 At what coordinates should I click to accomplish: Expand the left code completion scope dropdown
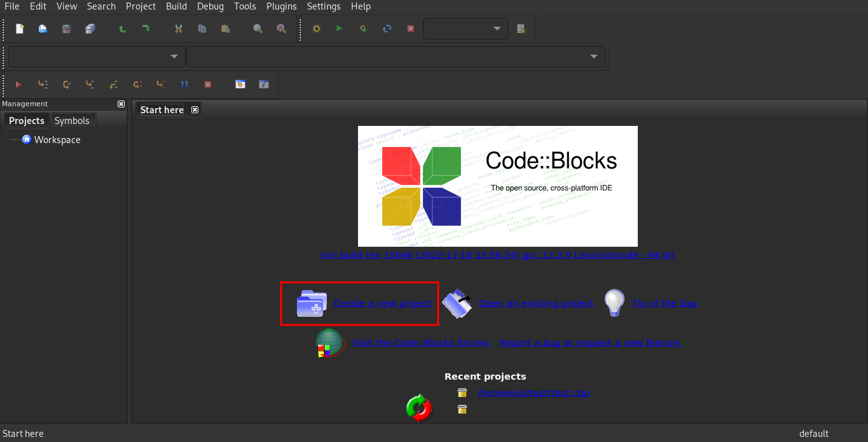[97, 56]
